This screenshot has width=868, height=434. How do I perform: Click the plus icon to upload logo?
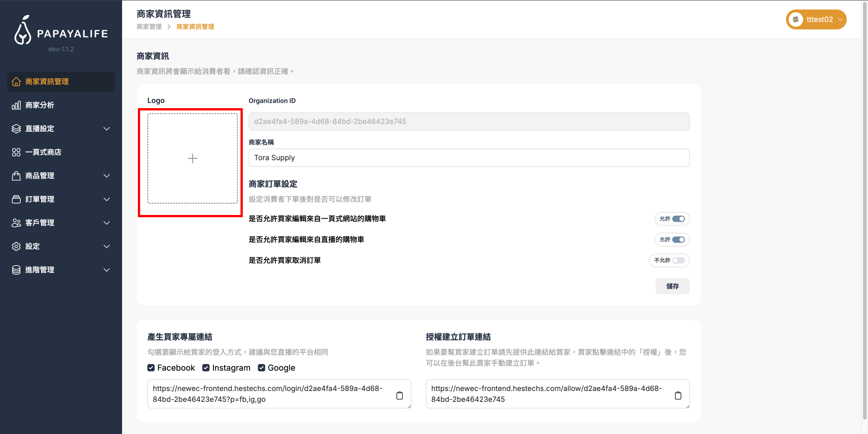tap(193, 158)
